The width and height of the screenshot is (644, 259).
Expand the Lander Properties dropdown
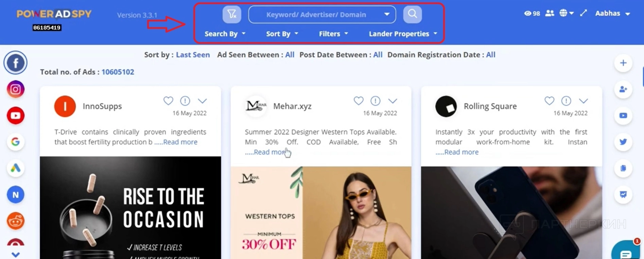click(403, 34)
